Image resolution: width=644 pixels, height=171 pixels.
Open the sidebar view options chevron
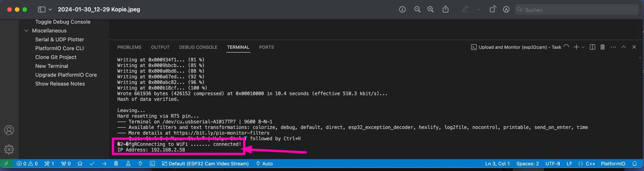point(50,10)
